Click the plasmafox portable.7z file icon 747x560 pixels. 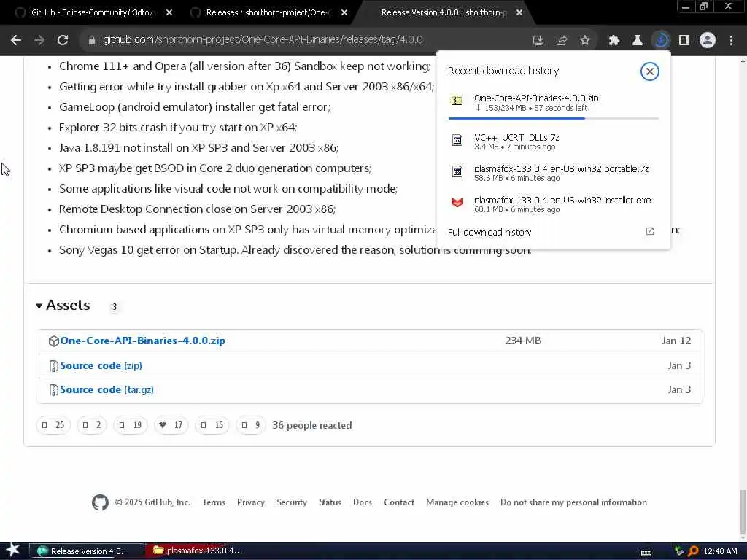(x=457, y=171)
